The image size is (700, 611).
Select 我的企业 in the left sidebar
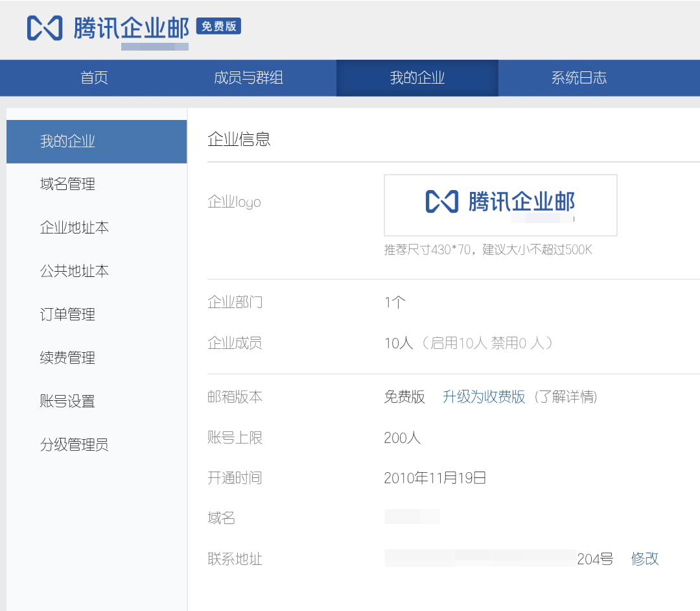(x=97, y=141)
